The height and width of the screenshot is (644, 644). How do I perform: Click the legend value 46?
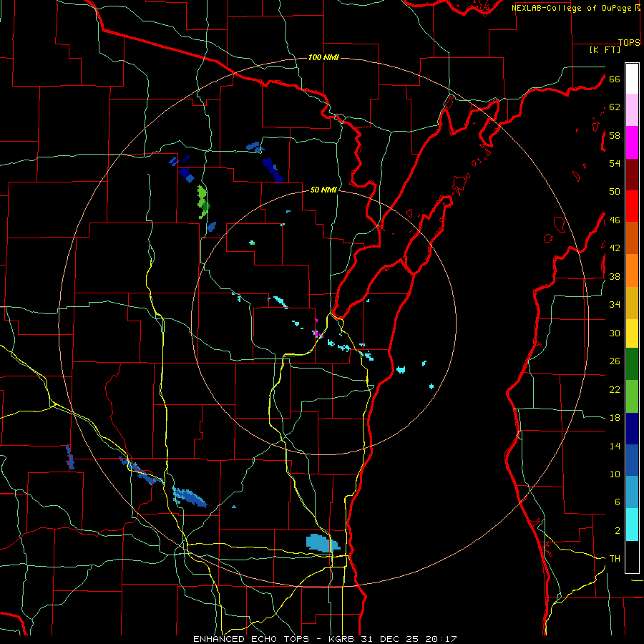tap(615, 220)
